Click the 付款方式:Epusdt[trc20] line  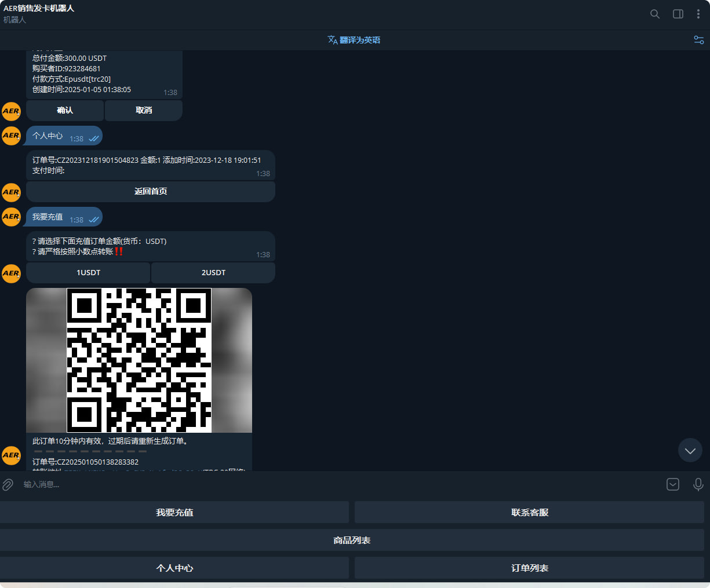(x=71, y=79)
